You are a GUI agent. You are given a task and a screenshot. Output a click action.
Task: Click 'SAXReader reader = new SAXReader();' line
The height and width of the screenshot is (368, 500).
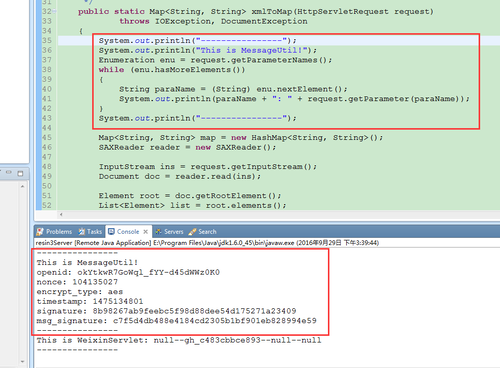click(x=187, y=147)
